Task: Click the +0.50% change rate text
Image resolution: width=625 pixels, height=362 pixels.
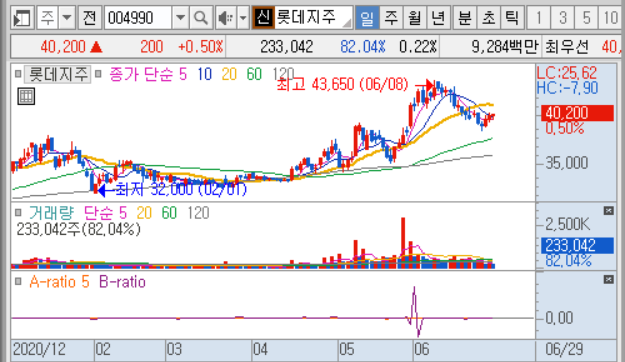Action: point(200,47)
